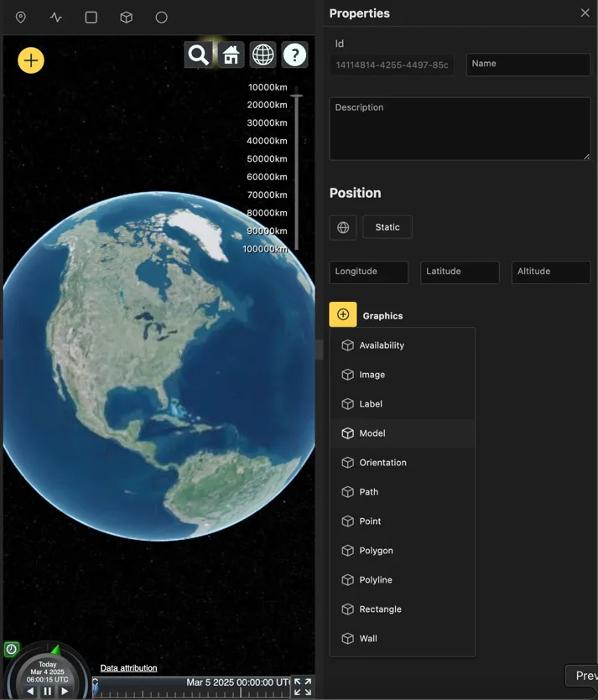Click the zoom altitude slider handle
Viewport: 598px width, 700px height.
[x=296, y=97]
